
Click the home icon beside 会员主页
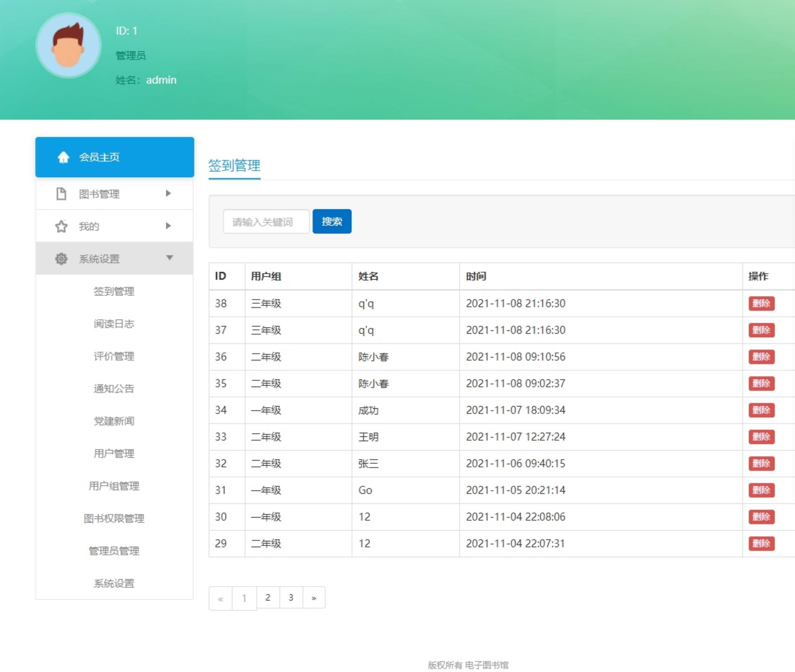(x=63, y=157)
